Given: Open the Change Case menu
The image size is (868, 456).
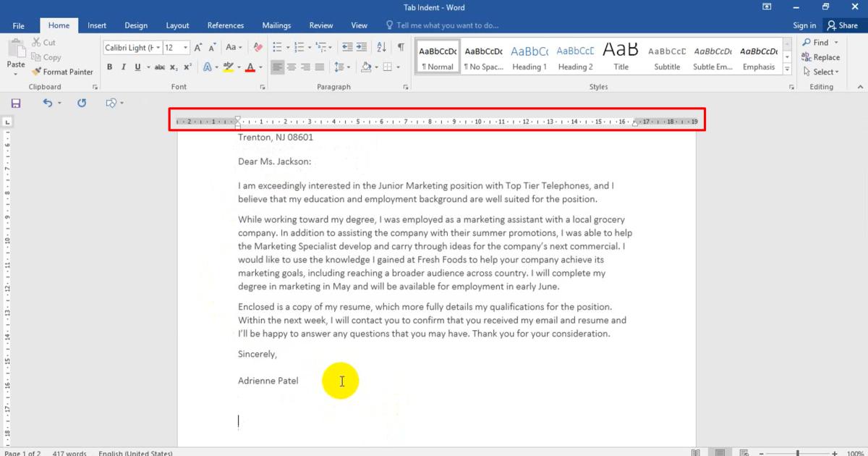Looking at the screenshot, I should (x=234, y=47).
